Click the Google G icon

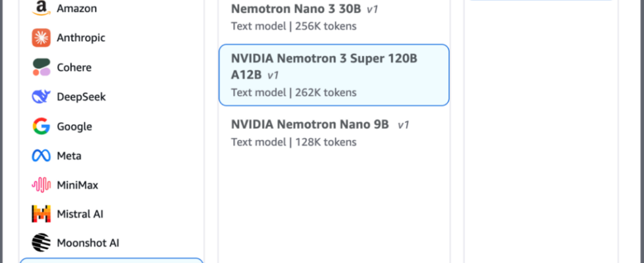click(x=41, y=126)
